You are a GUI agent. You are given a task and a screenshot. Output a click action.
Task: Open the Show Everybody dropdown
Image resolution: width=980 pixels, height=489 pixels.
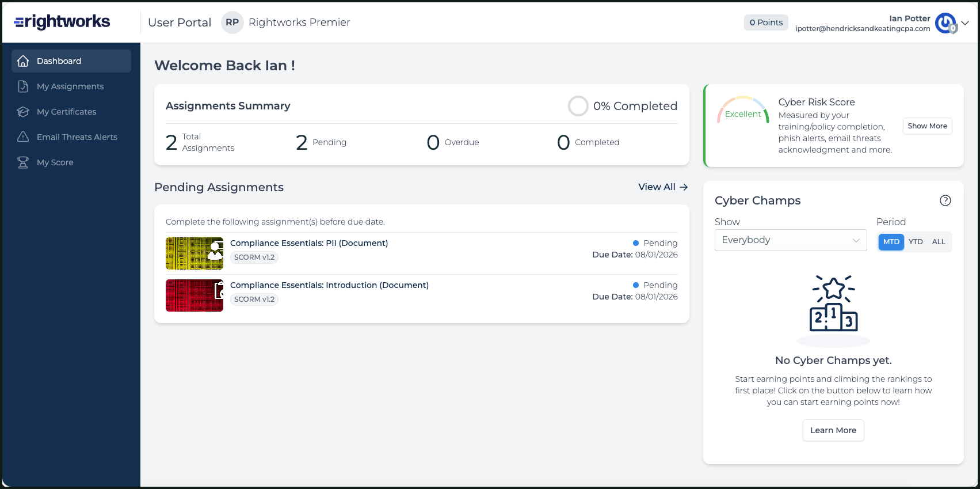click(791, 240)
